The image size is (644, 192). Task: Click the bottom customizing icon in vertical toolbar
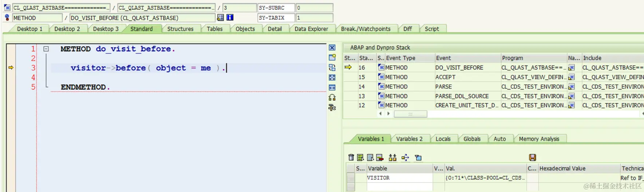(x=332, y=107)
